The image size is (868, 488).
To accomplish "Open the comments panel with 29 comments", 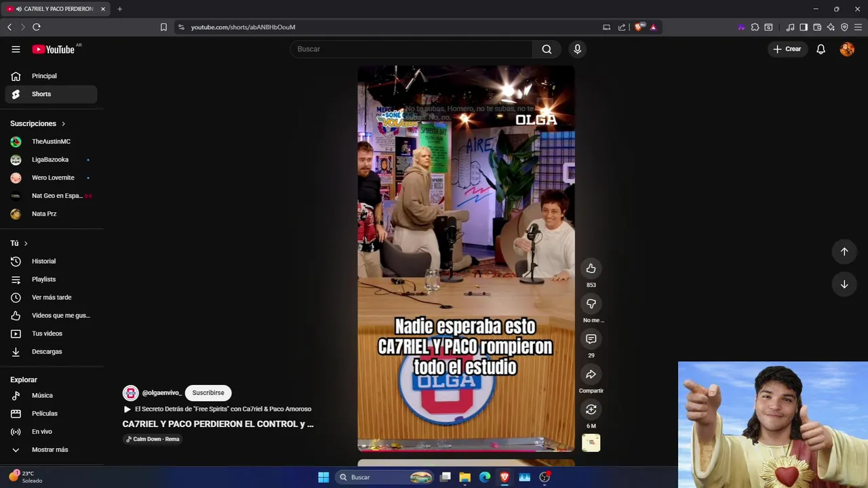I will (591, 339).
